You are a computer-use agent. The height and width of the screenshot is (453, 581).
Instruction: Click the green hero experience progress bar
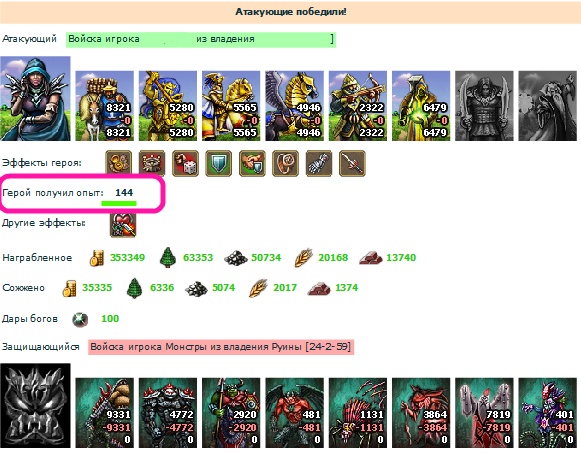pyautogui.click(x=119, y=203)
